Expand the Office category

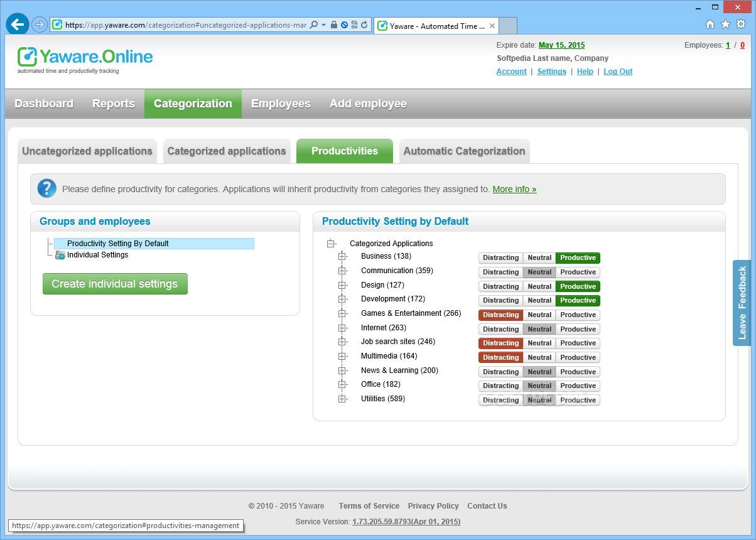[x=342, y=384]
